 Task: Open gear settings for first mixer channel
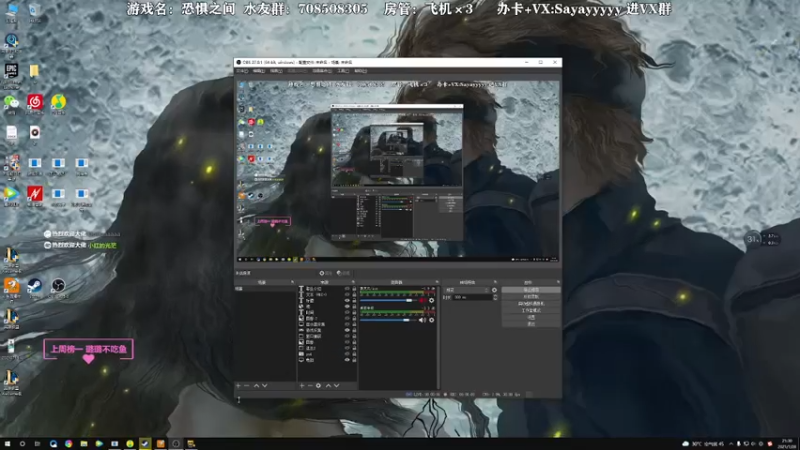pos(432,301)
